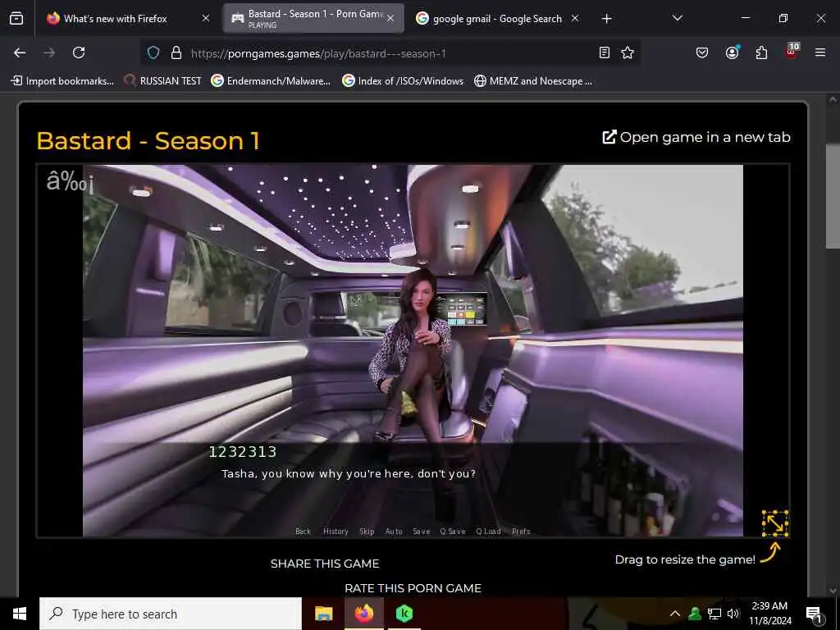The height and width of the screenshot is (630, 840).
Task: Click the speaker name 1232313
Action: click(242, 452)
